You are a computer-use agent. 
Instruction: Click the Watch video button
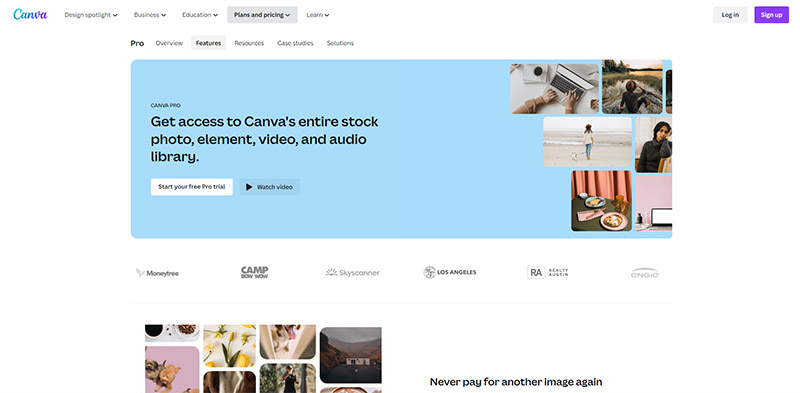[x=269, y=187]
